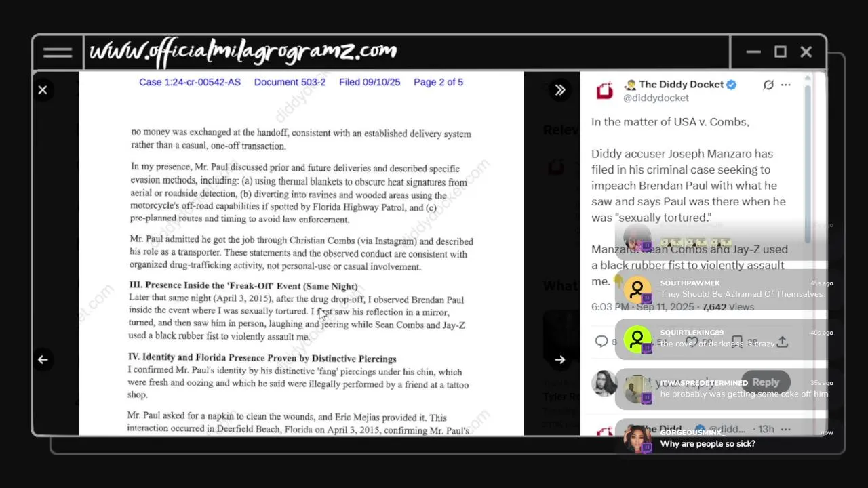
Task: Close the document image viewer
Action: pyautogui.click(x=43, y=89)
